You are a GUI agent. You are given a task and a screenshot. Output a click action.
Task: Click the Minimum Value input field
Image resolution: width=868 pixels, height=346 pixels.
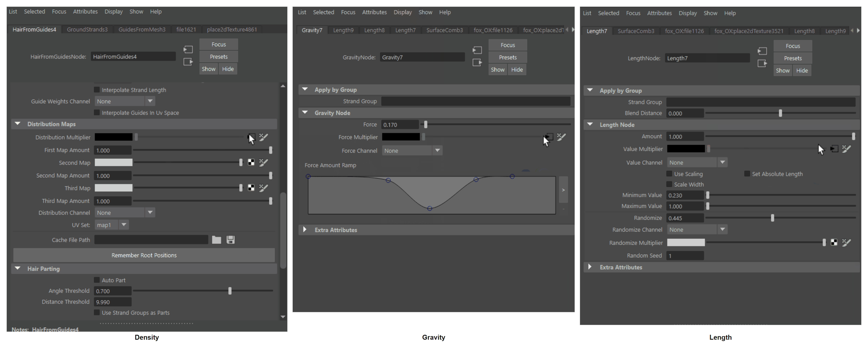click(x=685, y=195)
